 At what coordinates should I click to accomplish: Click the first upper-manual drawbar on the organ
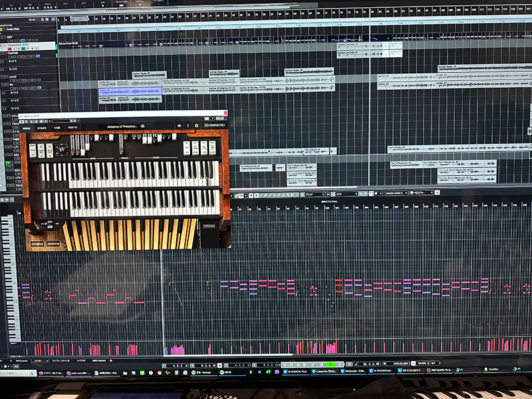click(x=72, y=144)
